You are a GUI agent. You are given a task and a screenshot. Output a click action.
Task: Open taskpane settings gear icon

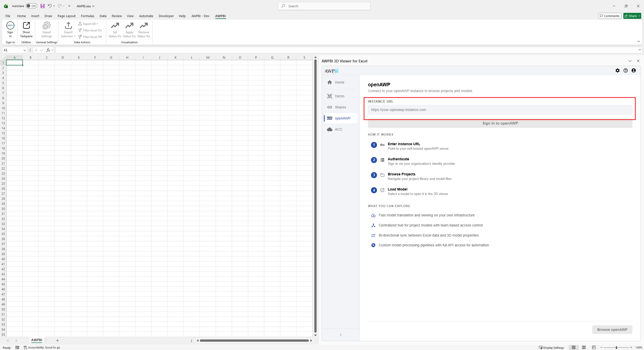click(x=618, y=71)
